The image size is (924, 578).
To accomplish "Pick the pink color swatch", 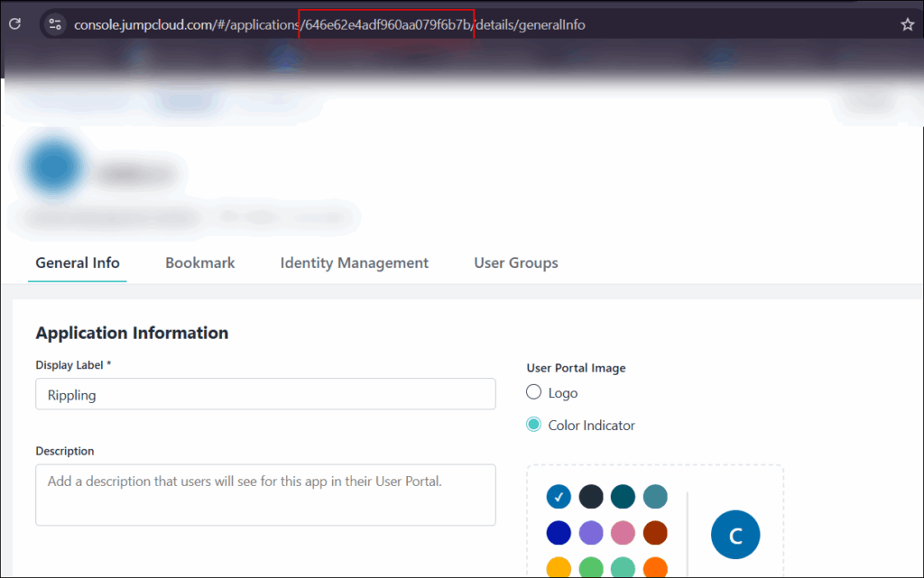I will point(623,533).
